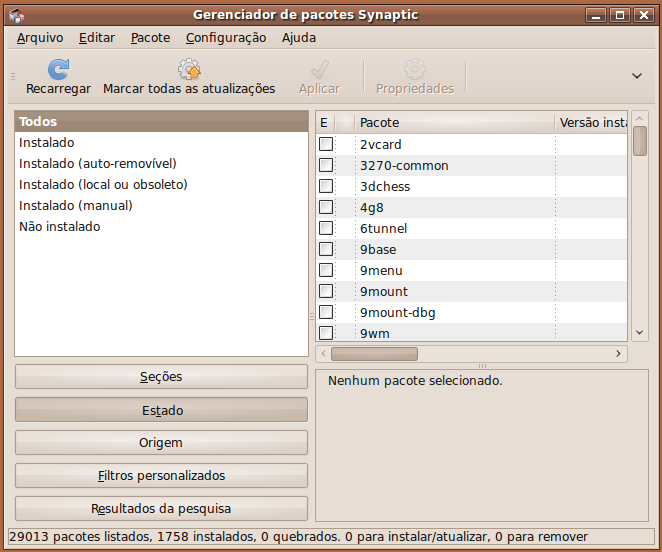The height and width of the screenshot is (552, 662).
Task: Click the Seções button
Action: click(161, 377)
